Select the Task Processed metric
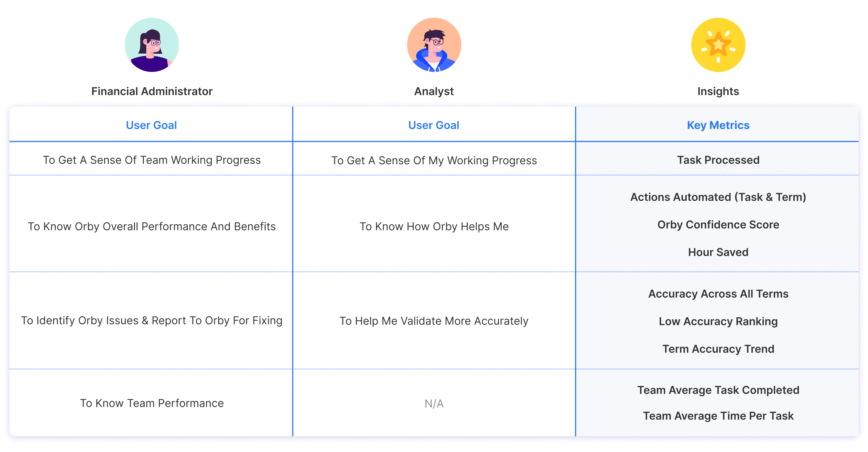 click(x=718, y=160)
